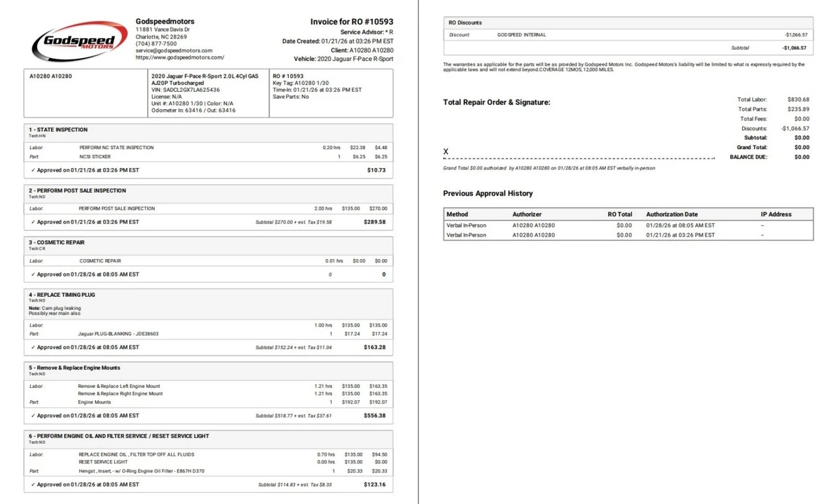Screen dimensions: 838x504
Task: Click the Hengst oil filter E867H D370 part row
Action: [x=208, y=471]
